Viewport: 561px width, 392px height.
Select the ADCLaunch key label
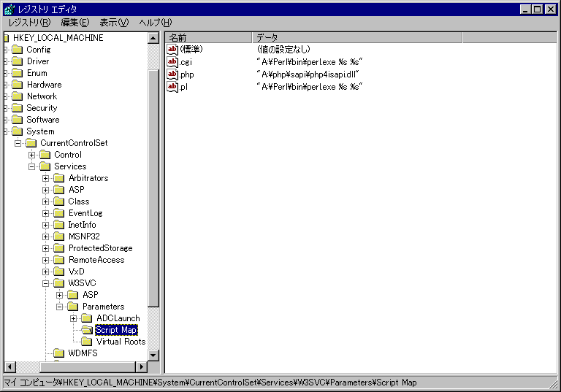[118, 318]
